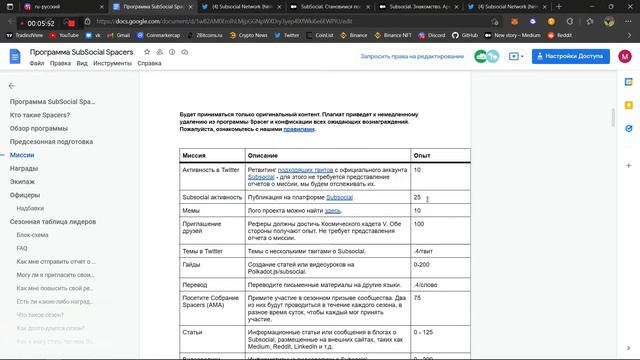Open the M account avatar
Image resolution: width=640 pixels, height=360 pixels.
tap(624, 56)
